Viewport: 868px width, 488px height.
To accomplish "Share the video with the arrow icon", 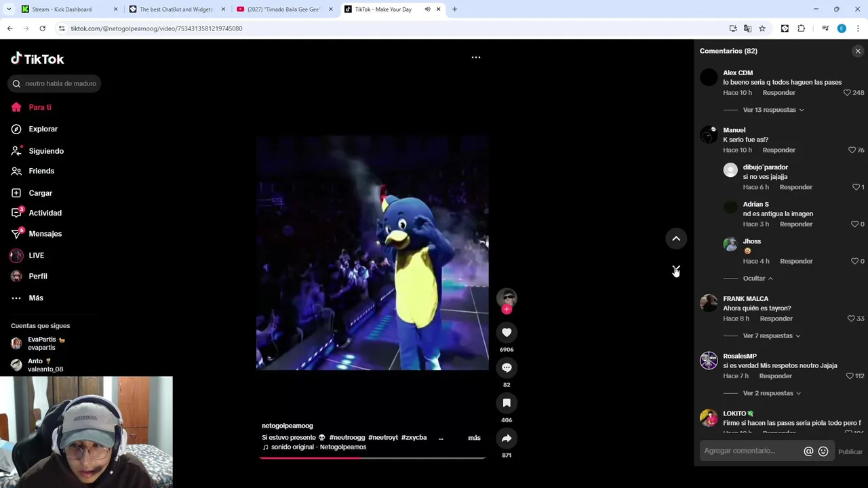I will coord(507,438).
